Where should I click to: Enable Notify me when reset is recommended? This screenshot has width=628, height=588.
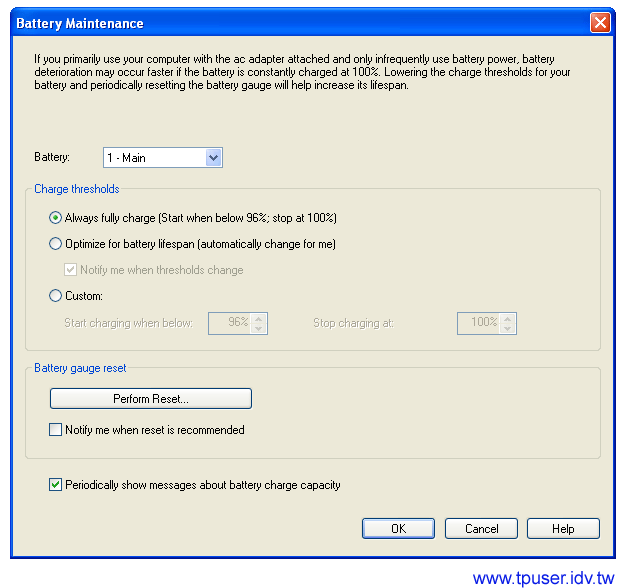[x=56, y=430]
